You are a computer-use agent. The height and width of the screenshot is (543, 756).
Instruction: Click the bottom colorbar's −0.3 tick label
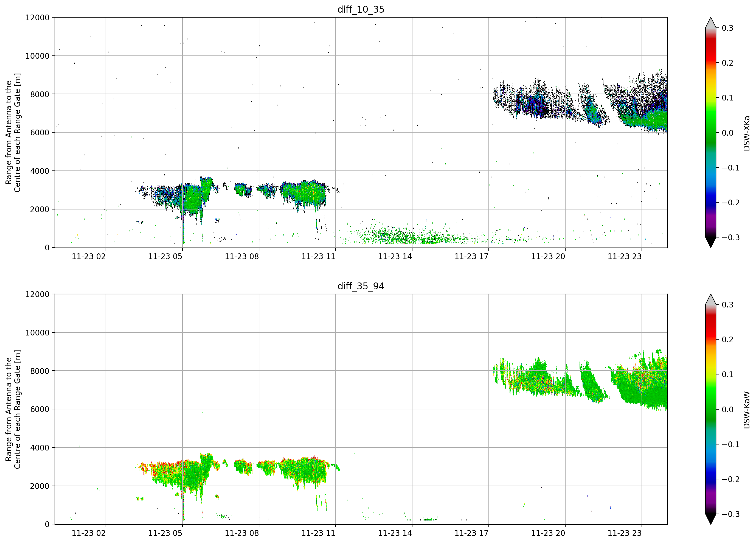731,514
